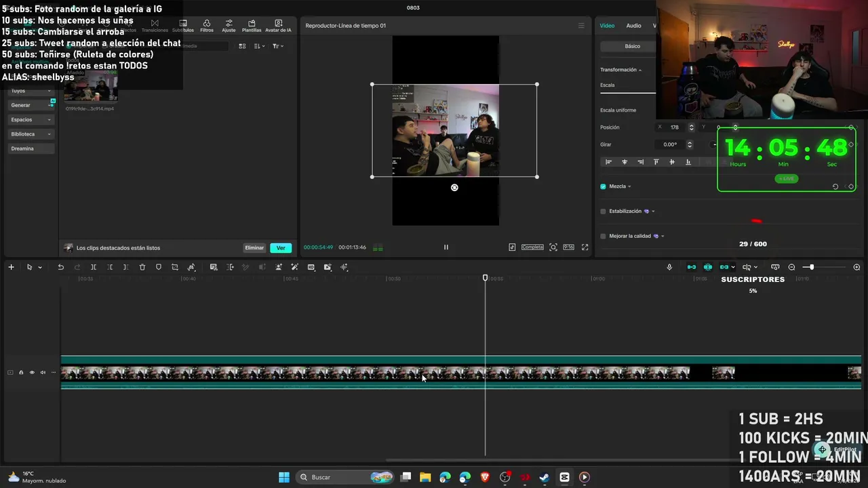868x488 pixels.
Task: Toggle the Mezcla checkbox
Action: (603, 186)
